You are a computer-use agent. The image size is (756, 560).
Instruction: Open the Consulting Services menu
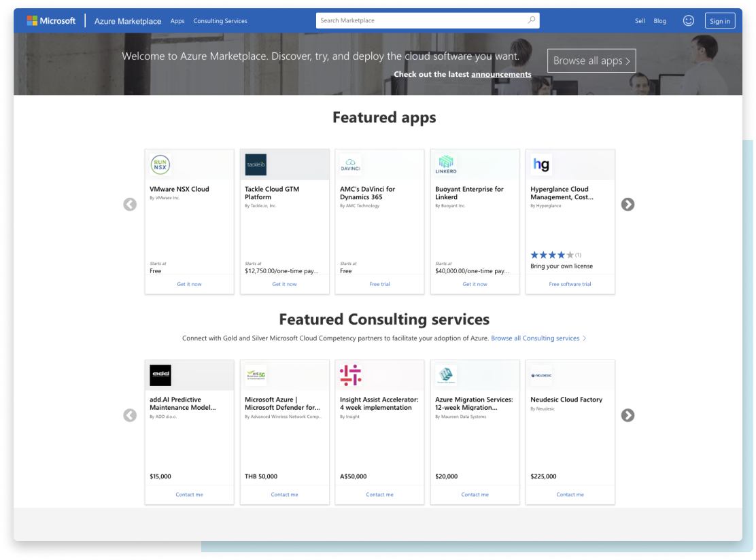(x=220, y=20)
